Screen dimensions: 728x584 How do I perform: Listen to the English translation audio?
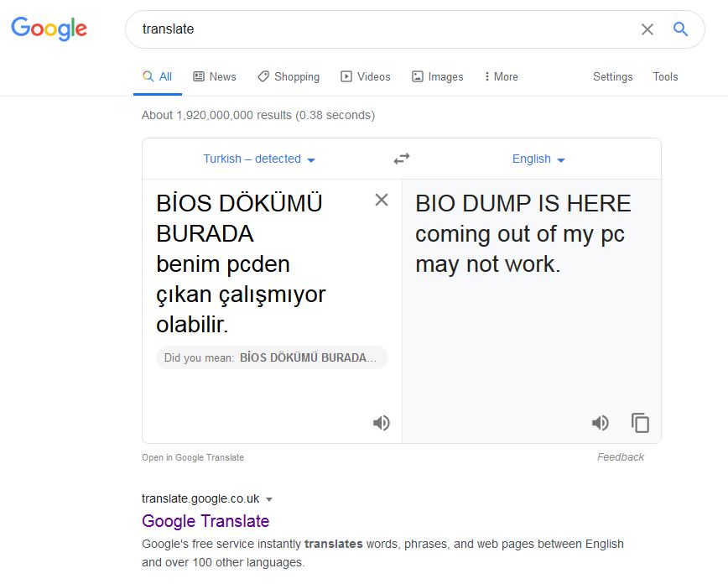pyautogui.click(x=601, y=423)
